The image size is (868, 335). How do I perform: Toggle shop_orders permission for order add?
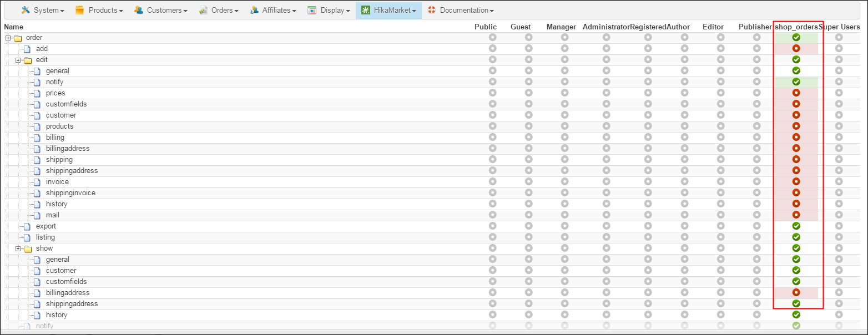pyautogui.click(x=796, y=49)
